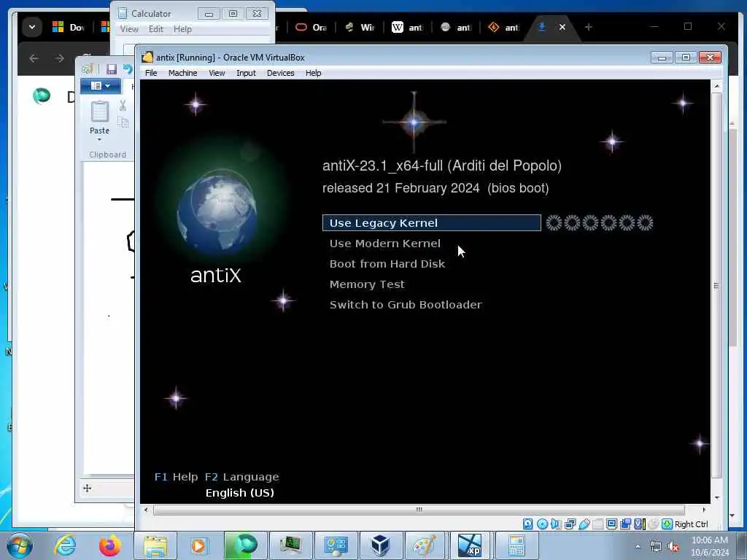Click VM horizontal scrollbar right arrow

click(704, 510)
